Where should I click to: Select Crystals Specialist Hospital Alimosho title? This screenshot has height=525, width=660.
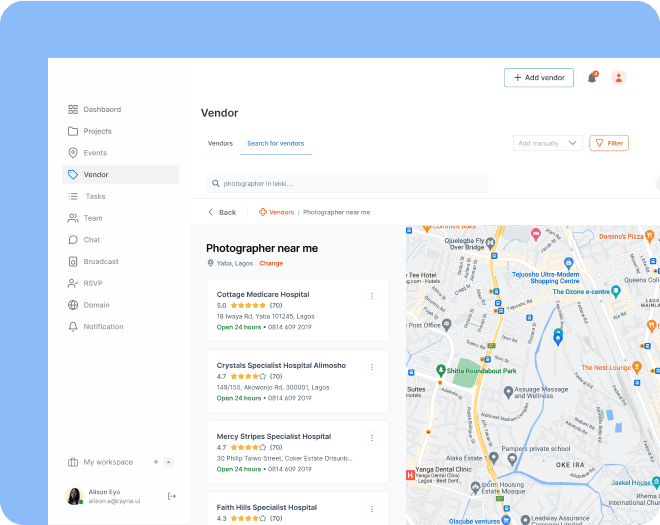(281, 365)
